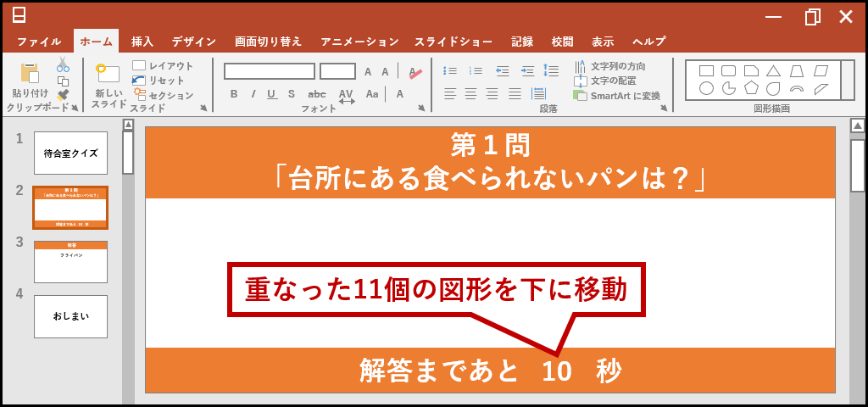
Task: Select slide 4 thumbnail おしまい
Action: coord(71,316)
